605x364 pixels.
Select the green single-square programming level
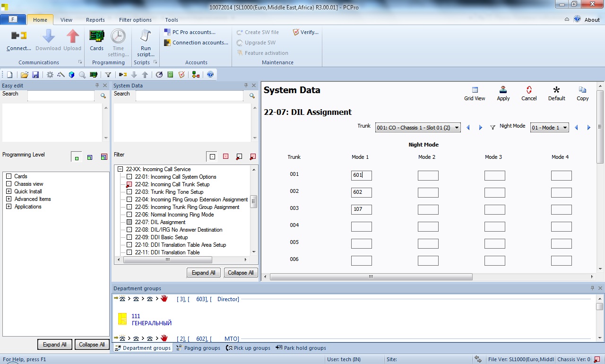76,157
